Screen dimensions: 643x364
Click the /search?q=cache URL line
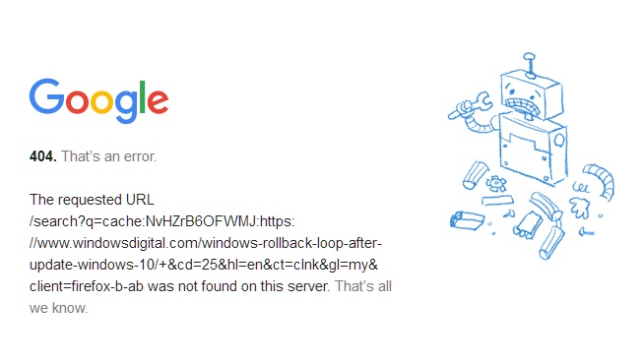[161, 221]
